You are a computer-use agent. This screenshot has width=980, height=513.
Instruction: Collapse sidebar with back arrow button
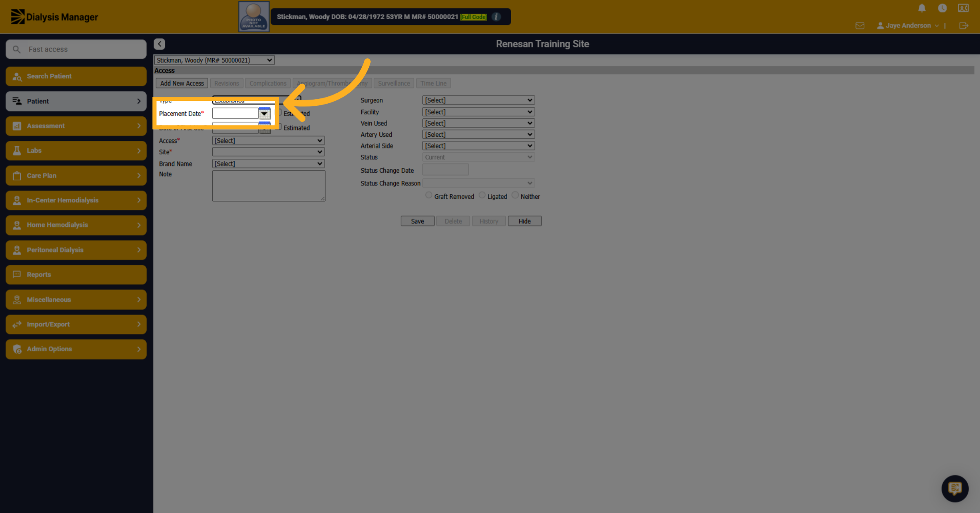click(159, 44)
